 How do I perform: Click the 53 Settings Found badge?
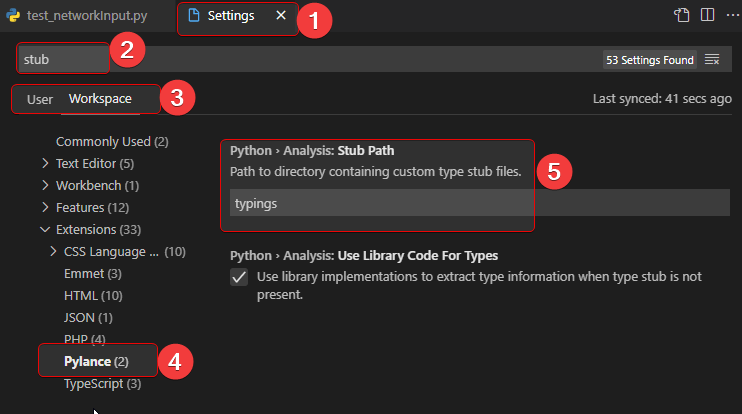point(650,60)
